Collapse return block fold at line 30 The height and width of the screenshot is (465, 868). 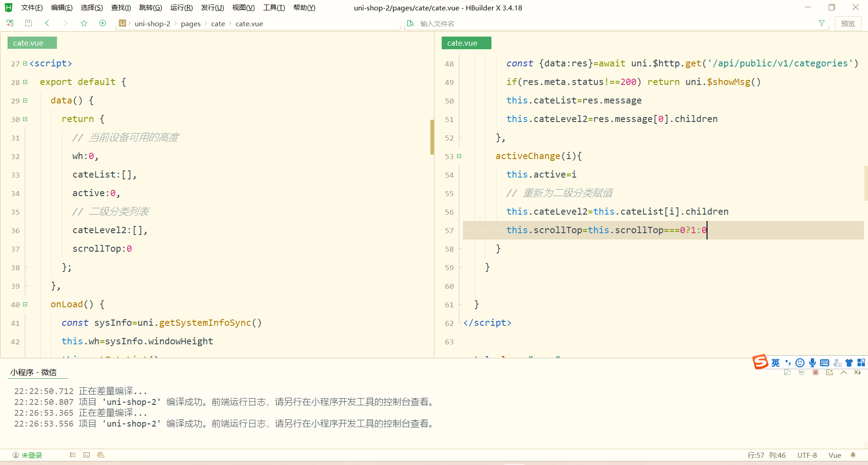(25, 119)
